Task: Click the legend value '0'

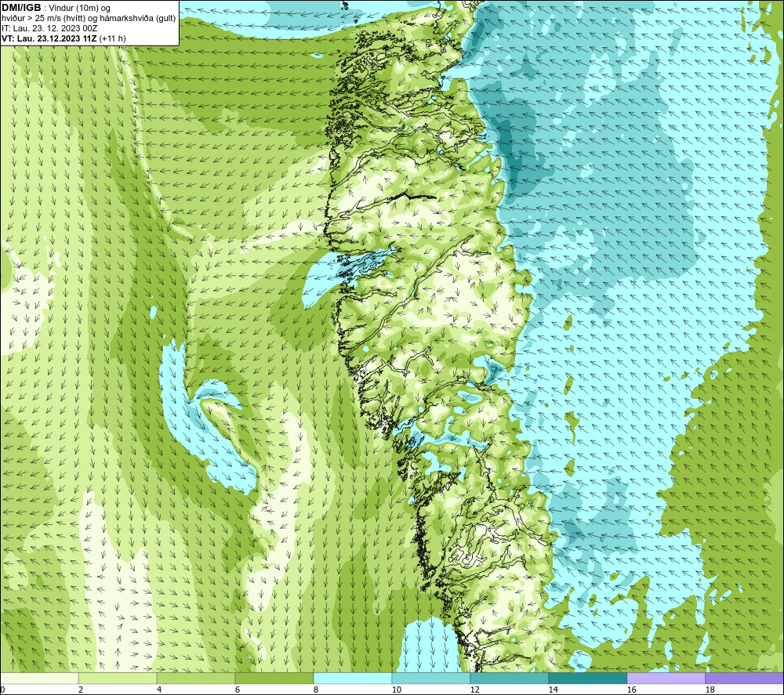Action: tap(2, 690)
